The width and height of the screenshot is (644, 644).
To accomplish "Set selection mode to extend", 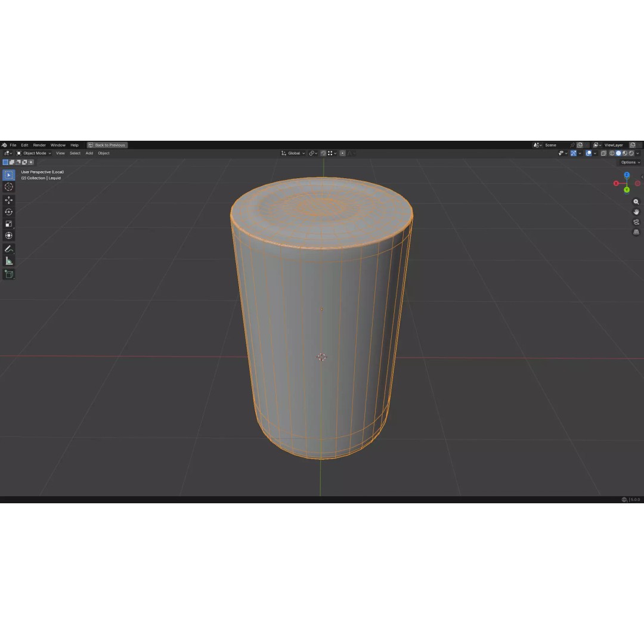I will (x=12, y=162).
